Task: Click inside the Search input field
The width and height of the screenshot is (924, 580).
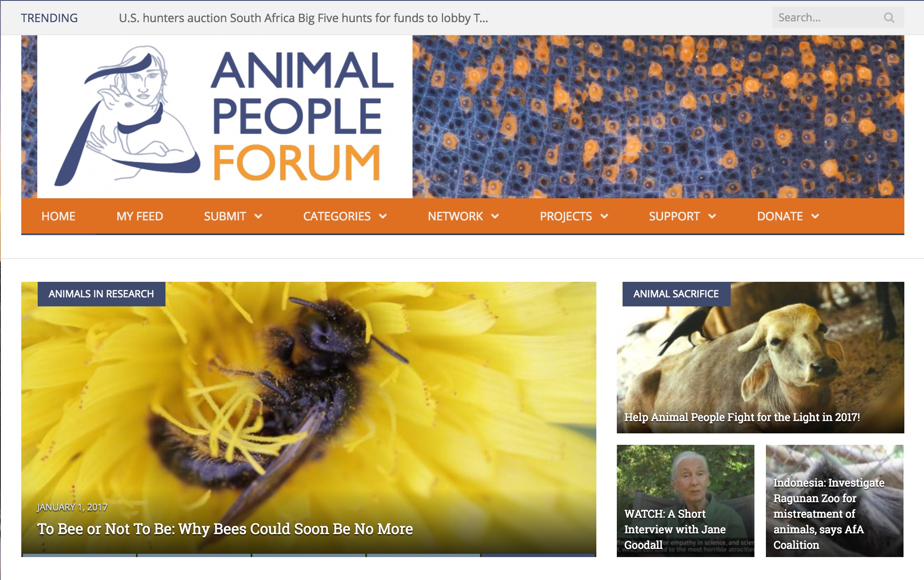Action: click(827, 18)
